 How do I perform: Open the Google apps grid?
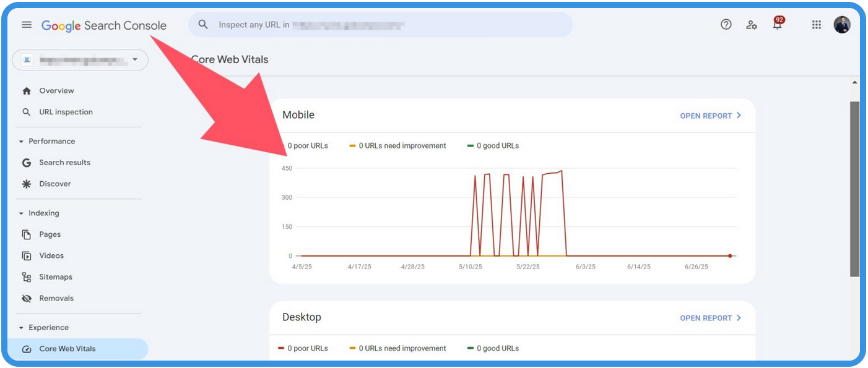816,25
